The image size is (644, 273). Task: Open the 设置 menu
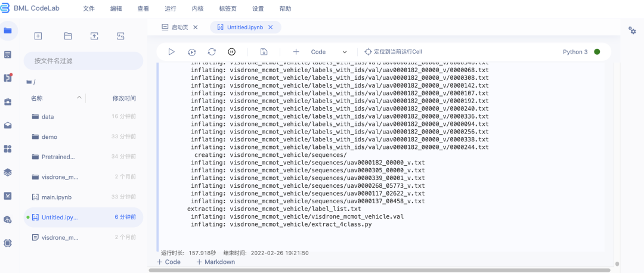[x=258, y=8]
